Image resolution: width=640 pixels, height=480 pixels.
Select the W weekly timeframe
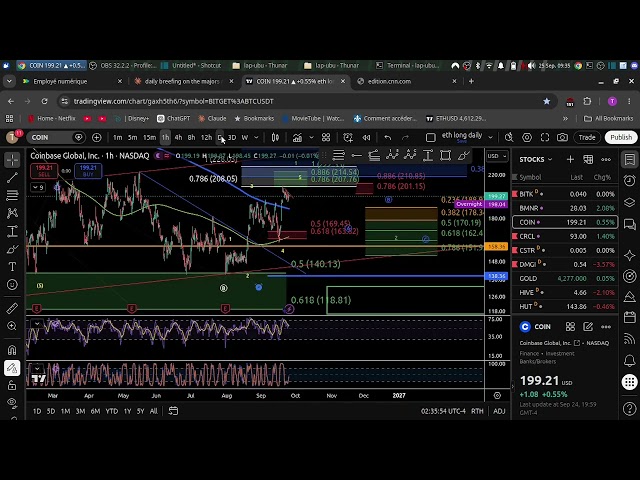[x=245, y=138]
